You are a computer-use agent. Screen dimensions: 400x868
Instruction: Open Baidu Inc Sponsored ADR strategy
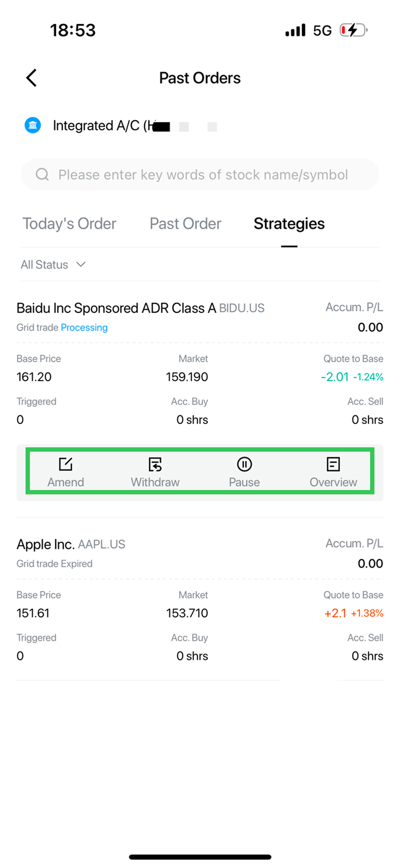[x=116, y=308]
